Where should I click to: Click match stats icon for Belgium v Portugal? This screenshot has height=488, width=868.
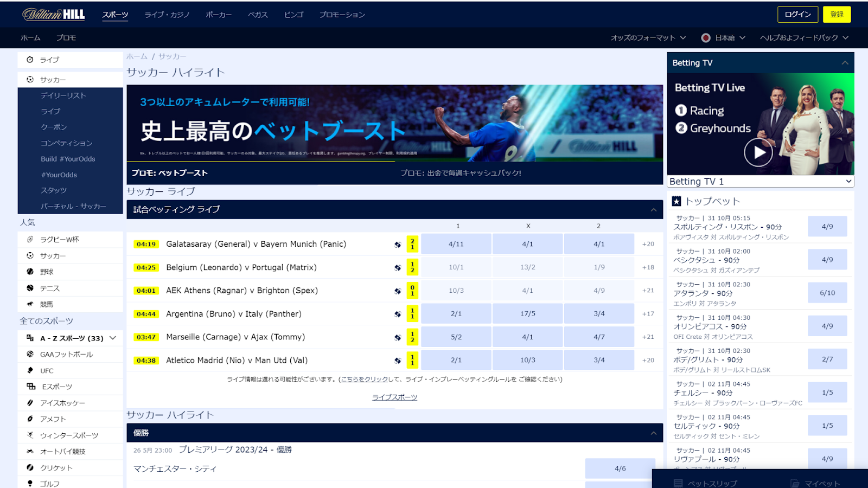click(x=398, y=268)
